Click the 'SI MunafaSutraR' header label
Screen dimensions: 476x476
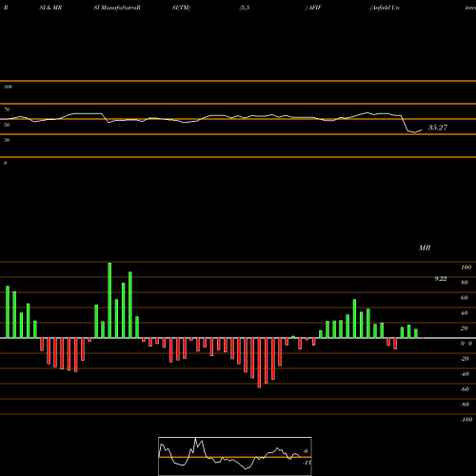[x=117, y=8]
